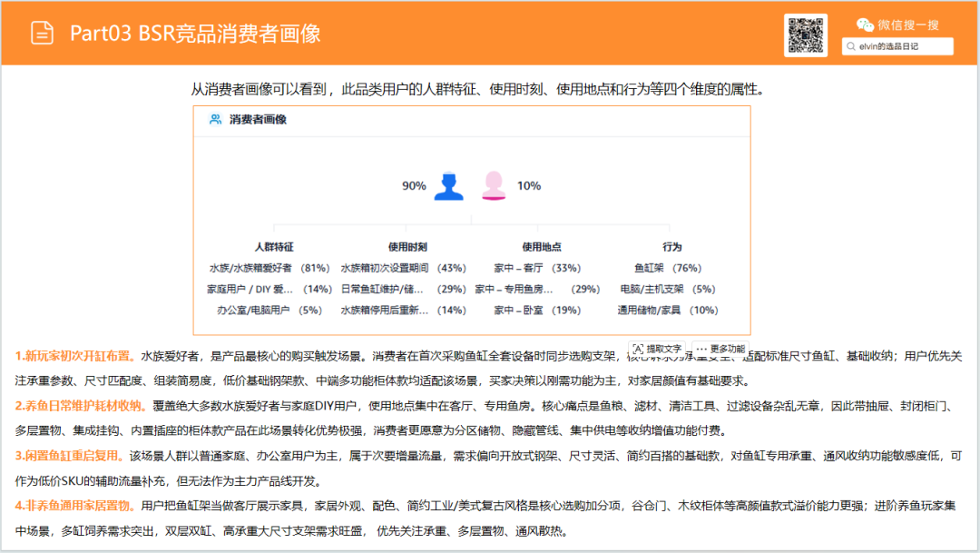Viewport: 980px width, 553px height.
Task: Click the '90%' male percentage
Action: point(414,186)
